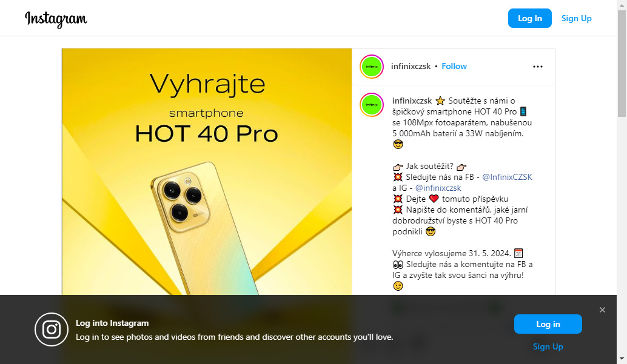This screenshot has width=627, height=364.
Task: Click the Log in button in bottom banner
Action: pyautogui.click(x=548, y=324)
